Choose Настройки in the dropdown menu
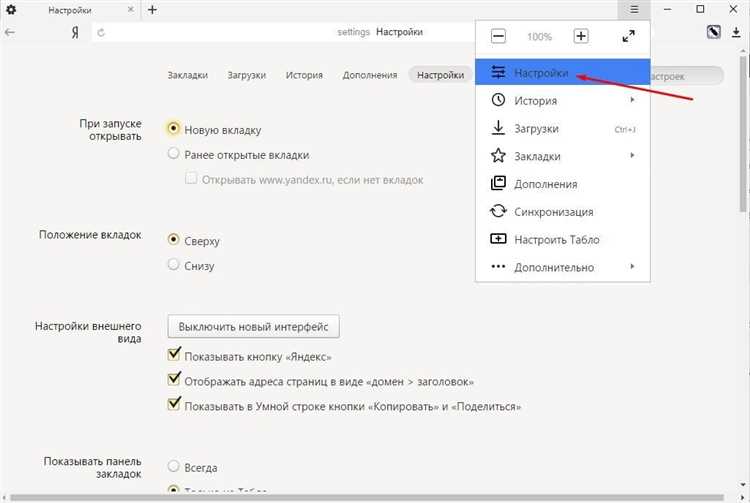Screen dimensions: 750x503 coord(562,72)
